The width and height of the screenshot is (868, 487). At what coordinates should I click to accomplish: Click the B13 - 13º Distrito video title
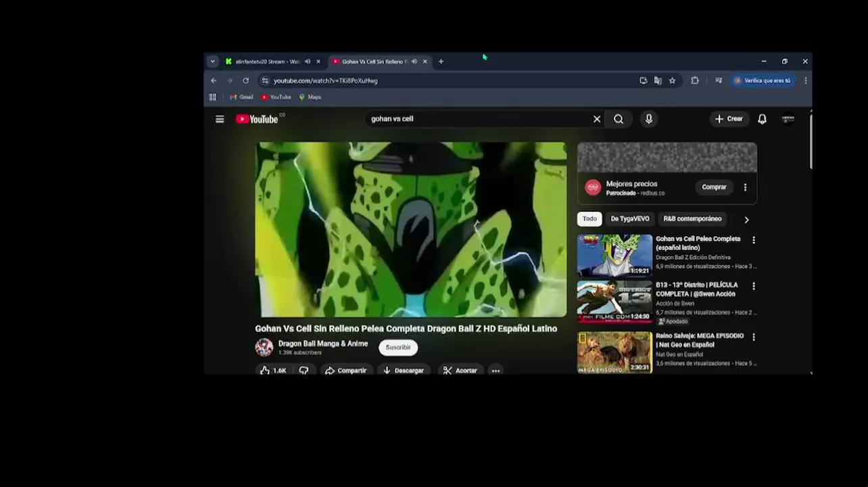tap(696, 289)
